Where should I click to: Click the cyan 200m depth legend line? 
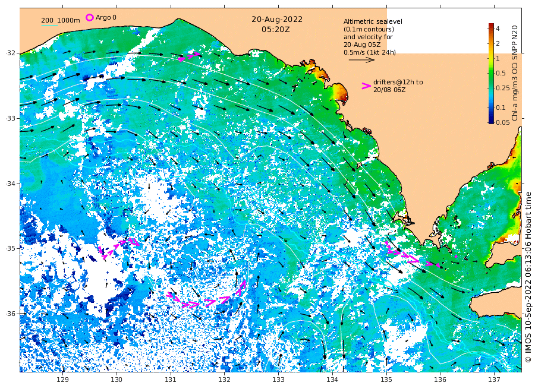(49, 25)
